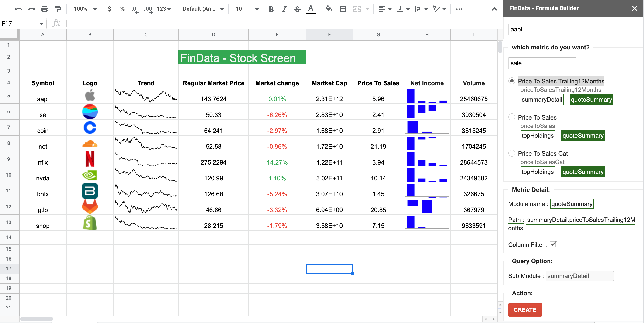644x323 pixels.
Task: Click the Italic formatting icon
Action: pos(284,9)
